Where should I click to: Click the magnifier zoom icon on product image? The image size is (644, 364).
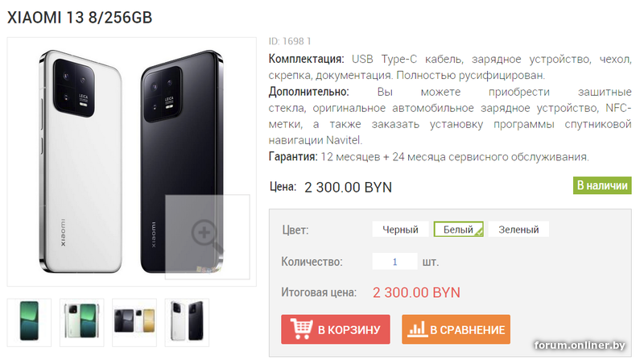pyautogui.click(x=207, y=236)
